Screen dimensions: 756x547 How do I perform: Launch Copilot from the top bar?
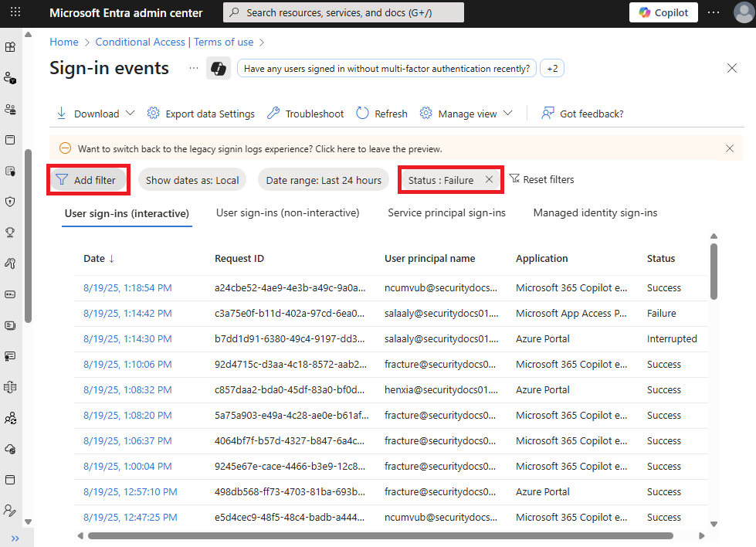663,12
